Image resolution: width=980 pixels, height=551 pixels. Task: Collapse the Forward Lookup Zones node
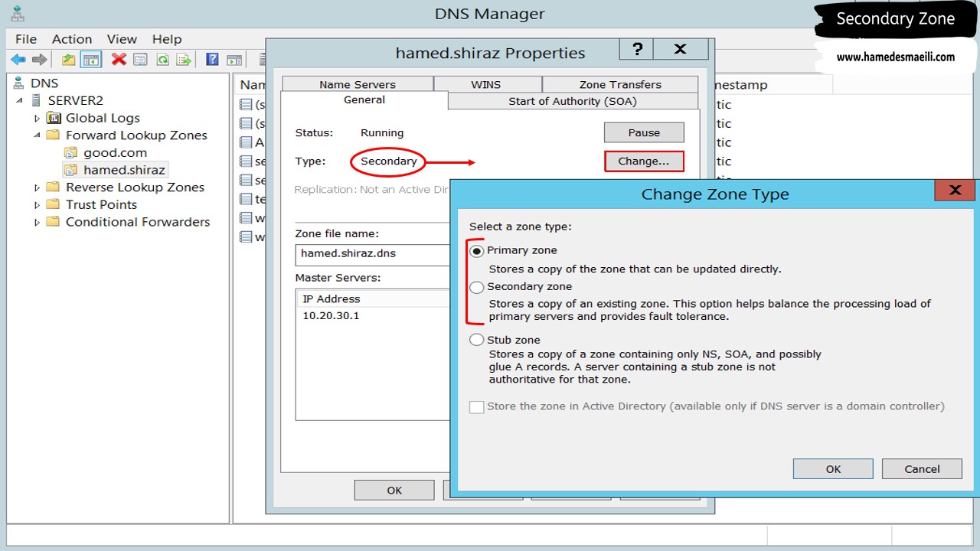click(37, 135)
